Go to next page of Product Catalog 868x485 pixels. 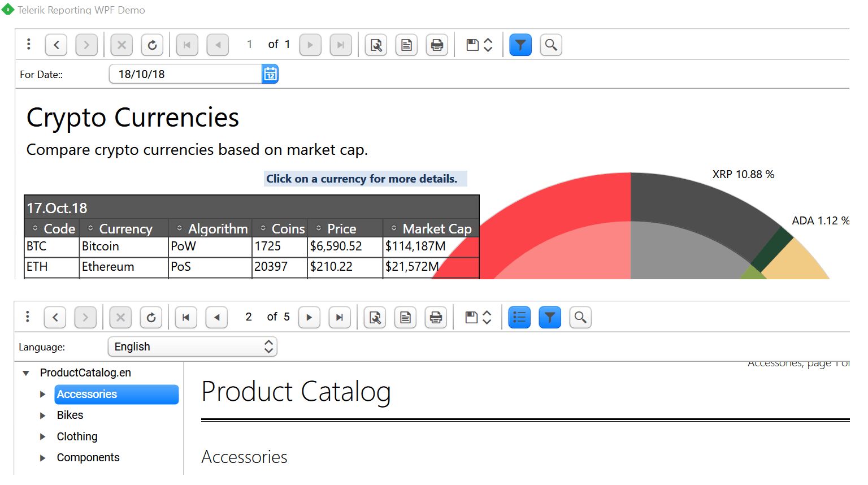pyautogui.click(x=309, y=317)
